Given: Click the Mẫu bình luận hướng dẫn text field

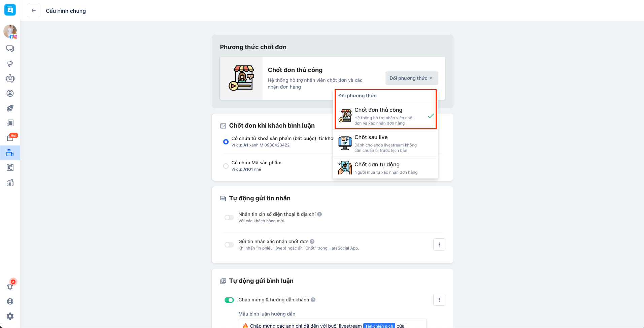Looking at the screenshot, I should click(x=333, y=324).
